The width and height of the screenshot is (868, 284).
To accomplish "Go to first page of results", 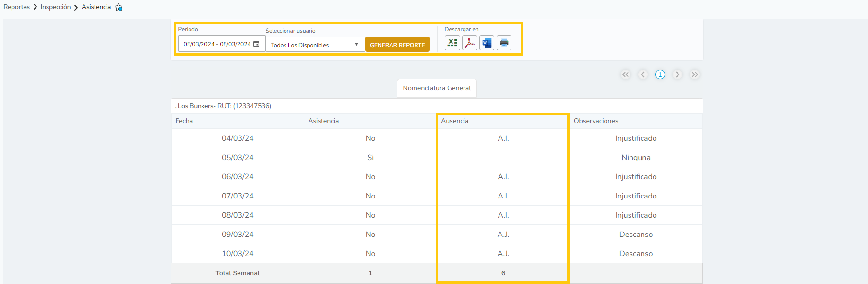I will pos(625,74).
